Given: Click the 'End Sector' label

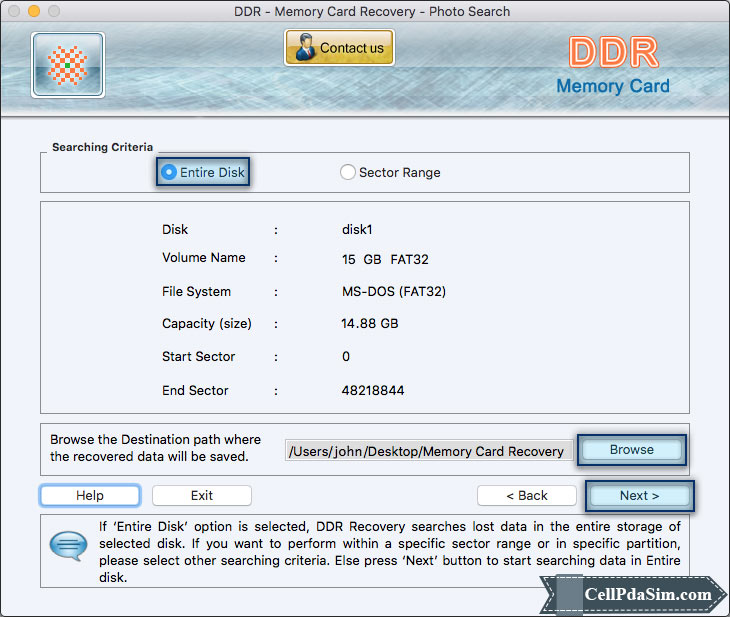Looking at the screenshot, I should [195, 390].
